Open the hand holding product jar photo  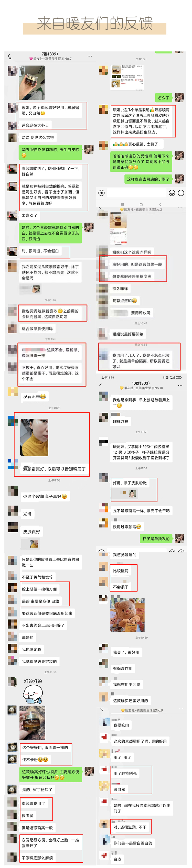[x=32, y=83]
